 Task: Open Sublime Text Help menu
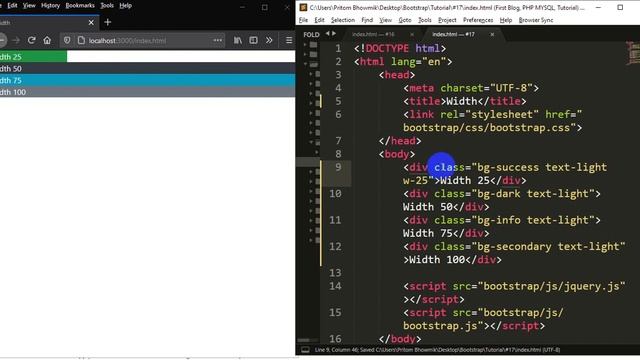[506, 20]
